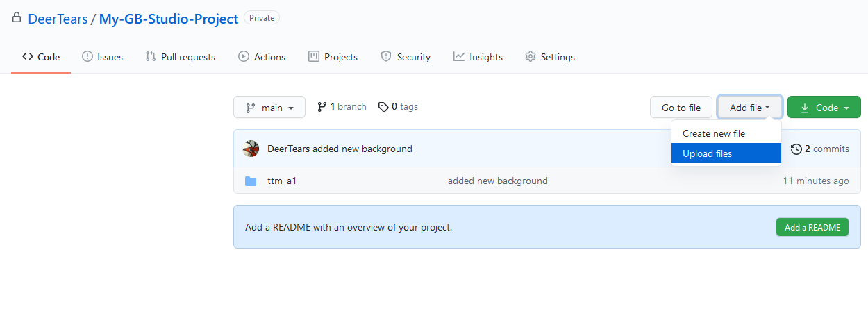Expand the main branch dropdown
This screenshot has height=318, width=868.
tap(269, 108)
